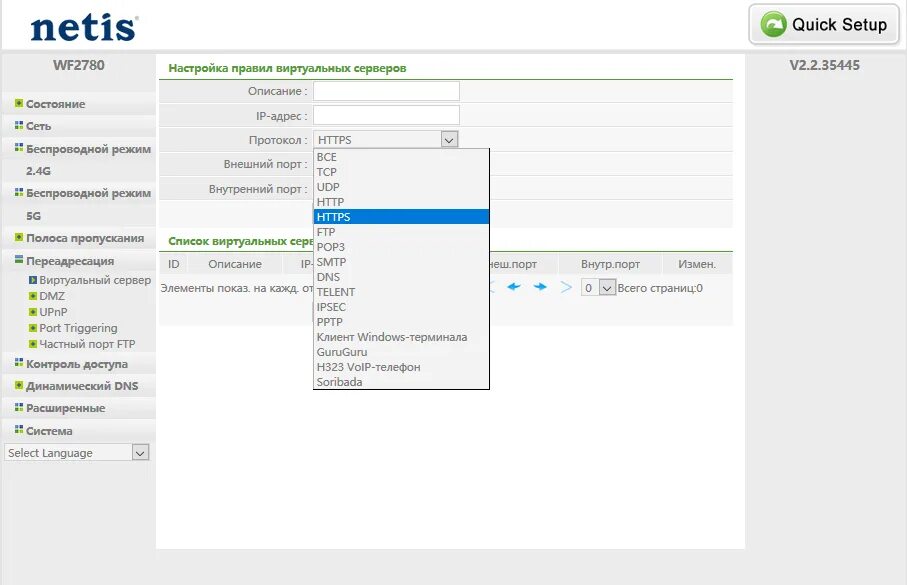Select Виртуальный сервер submenu item
The image size is (907, 585).
pyautogui.click(x=95, y=280)
